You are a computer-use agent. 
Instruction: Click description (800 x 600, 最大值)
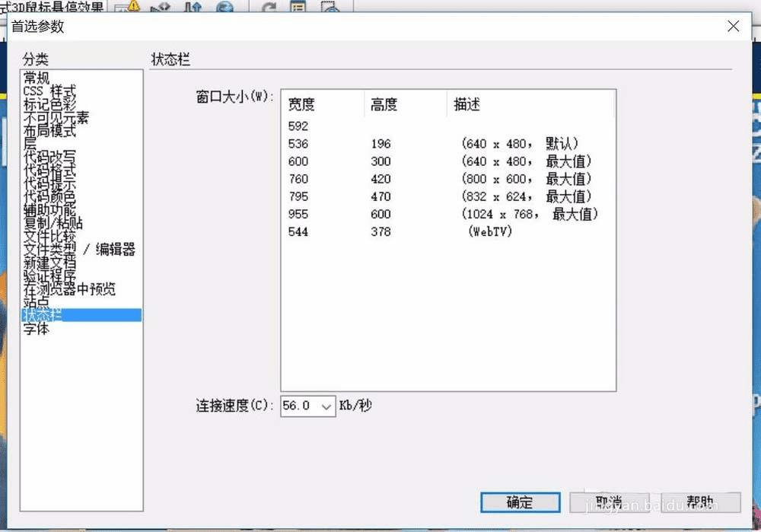pos(526,179)
